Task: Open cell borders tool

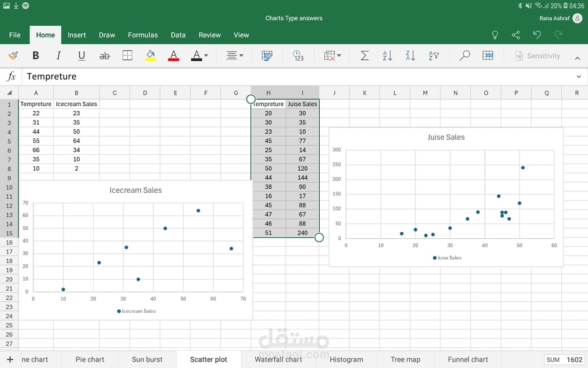Action: (x=127, y=56)
